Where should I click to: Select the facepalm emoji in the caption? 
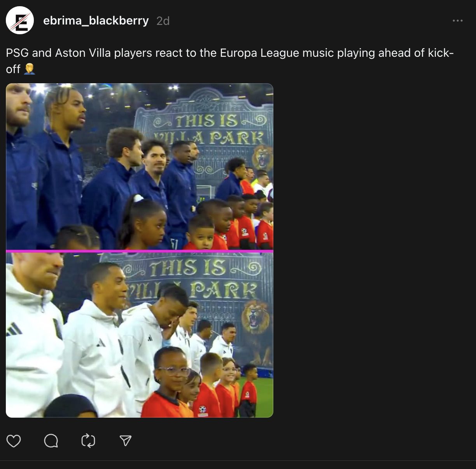coord(30,69)
